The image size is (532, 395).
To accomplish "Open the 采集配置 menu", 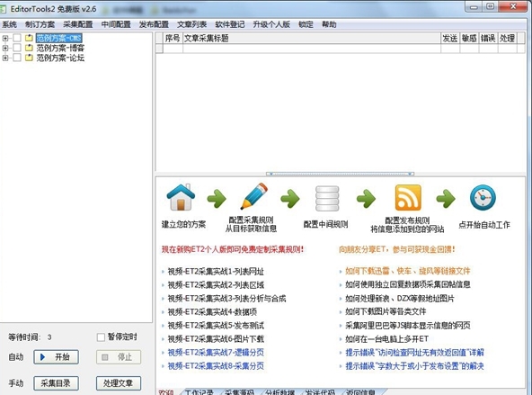I will point(77,24).
